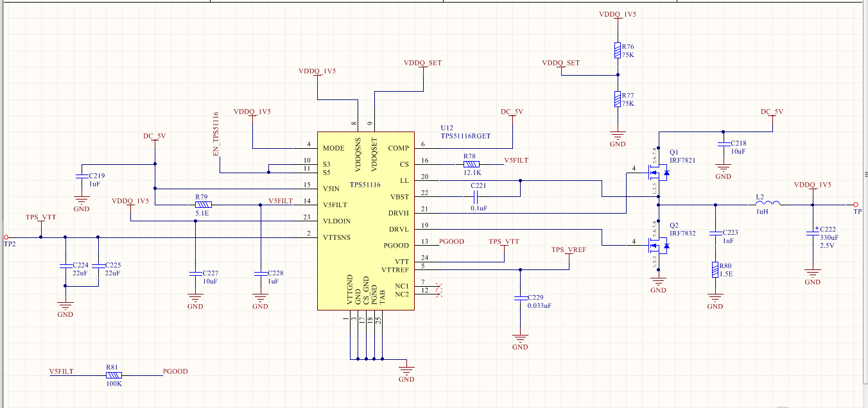Select NC1 no-connect marker on pin 7

pos(440,285)
